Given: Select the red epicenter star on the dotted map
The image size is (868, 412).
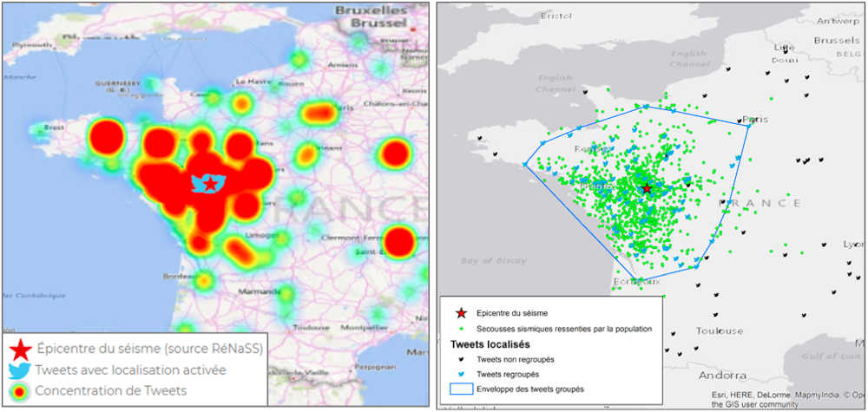Looking at the screenshot, I should tap(646, 188).
